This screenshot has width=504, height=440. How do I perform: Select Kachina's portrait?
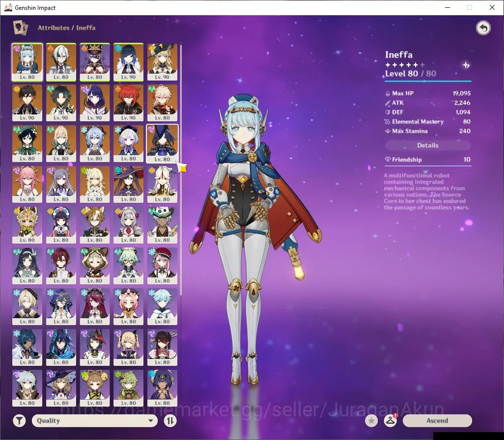point(28,225)
